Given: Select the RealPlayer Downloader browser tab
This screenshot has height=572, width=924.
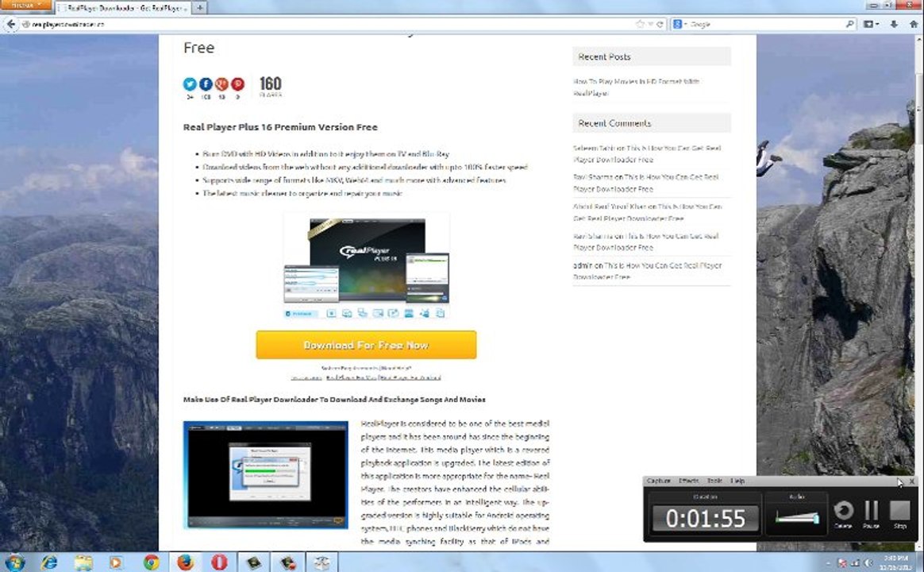Looking at the screenshot, I should tap(124, 8).
